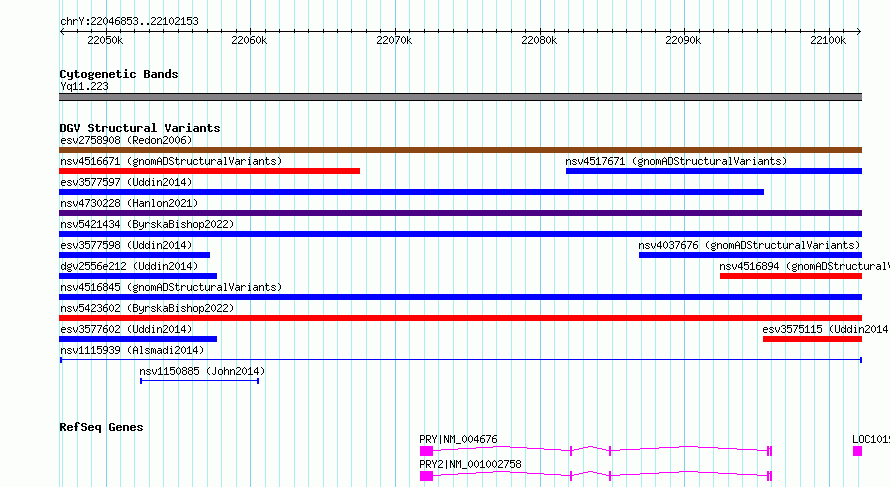The width and height of the screenshot is (890, 487).
Task: Open the nsv4516894 label text
Action: click(804, 266)
